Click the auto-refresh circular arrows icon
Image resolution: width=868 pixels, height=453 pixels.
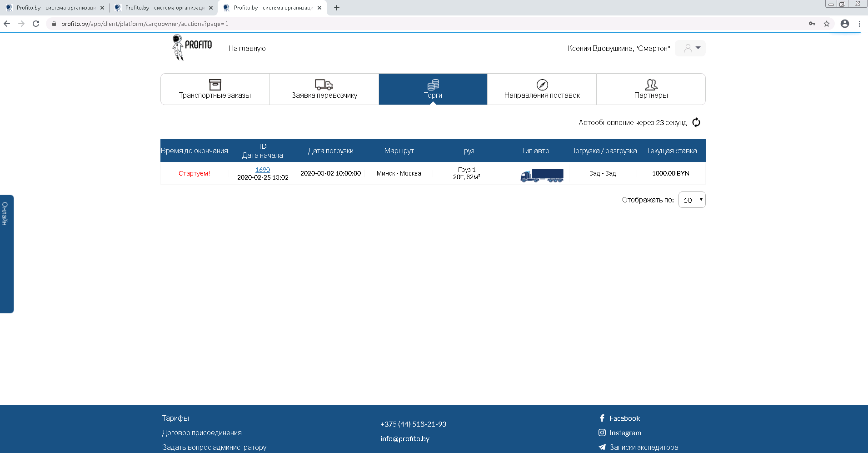tap(696, 122)
